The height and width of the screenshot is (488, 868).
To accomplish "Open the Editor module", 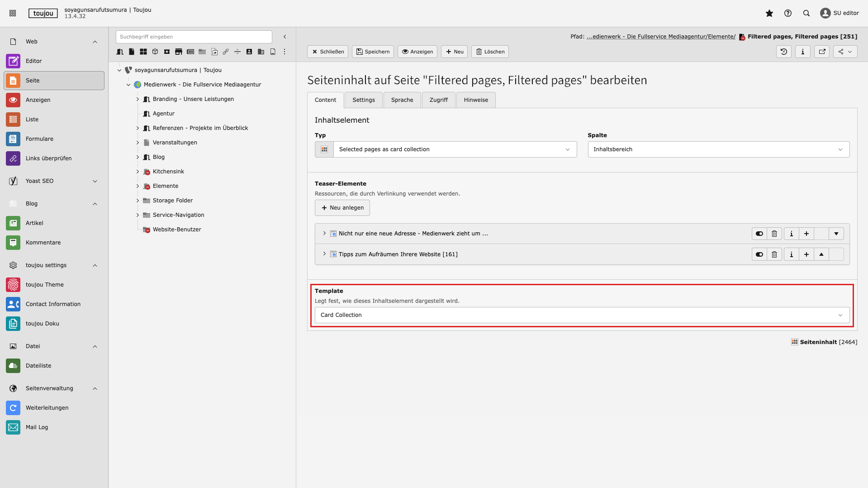I will tap(54, 61).
